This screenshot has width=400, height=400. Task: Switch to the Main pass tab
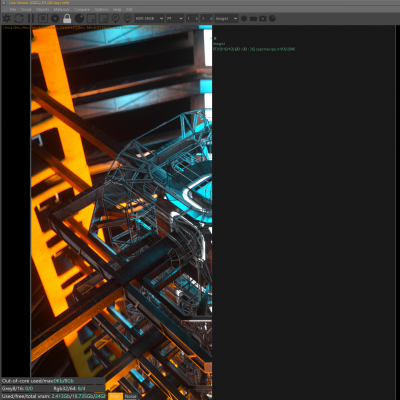pos(115,396)
